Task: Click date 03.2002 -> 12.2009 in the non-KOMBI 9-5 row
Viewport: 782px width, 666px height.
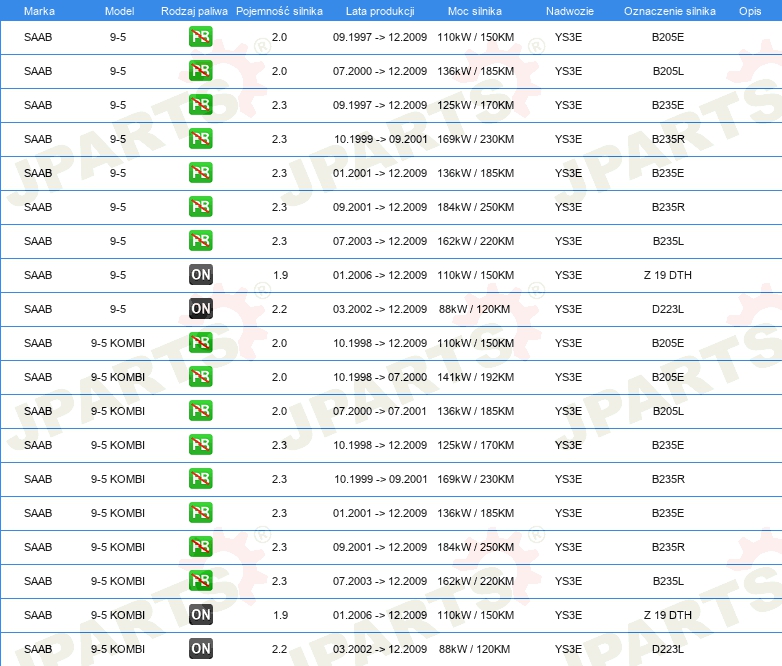Action: pos(380,309)
